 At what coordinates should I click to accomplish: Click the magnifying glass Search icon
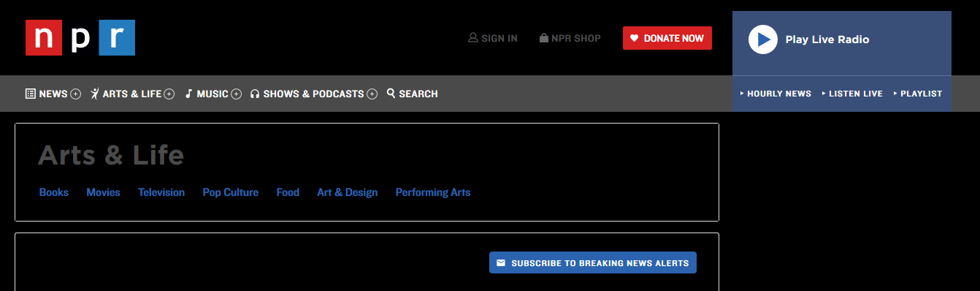[391, 93]
